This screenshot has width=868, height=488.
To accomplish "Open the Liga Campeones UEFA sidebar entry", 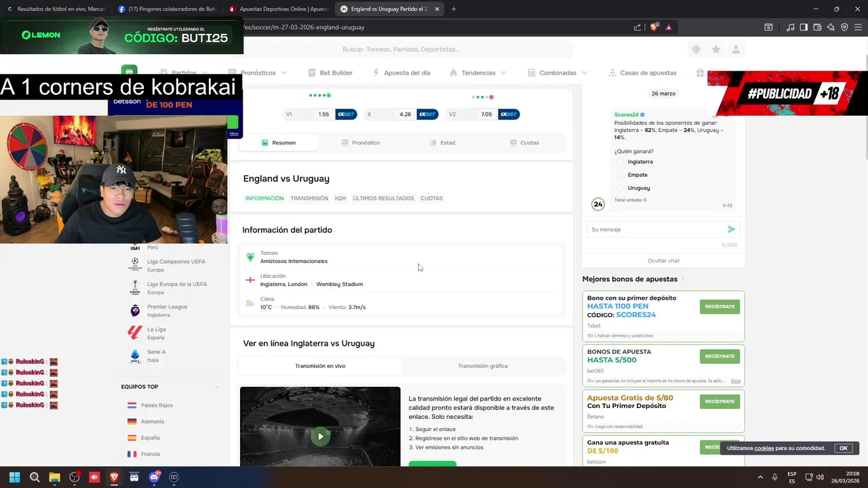I will coord(168,265).
